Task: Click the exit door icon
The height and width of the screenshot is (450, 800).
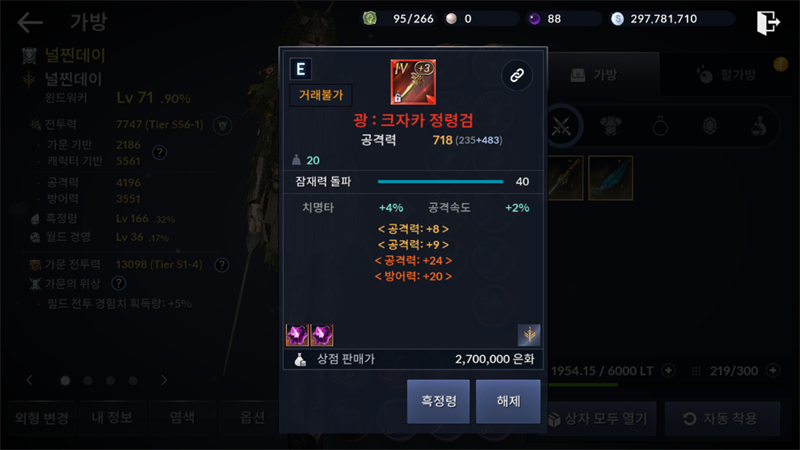Action: (x=768, y=22)
